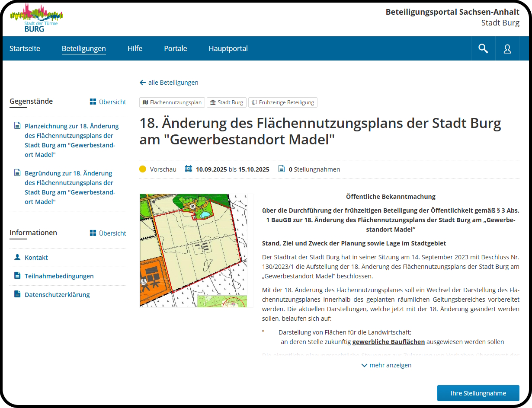
Task: Select the Flächennutzungsplan tag
Action: [x=172, y=103]
